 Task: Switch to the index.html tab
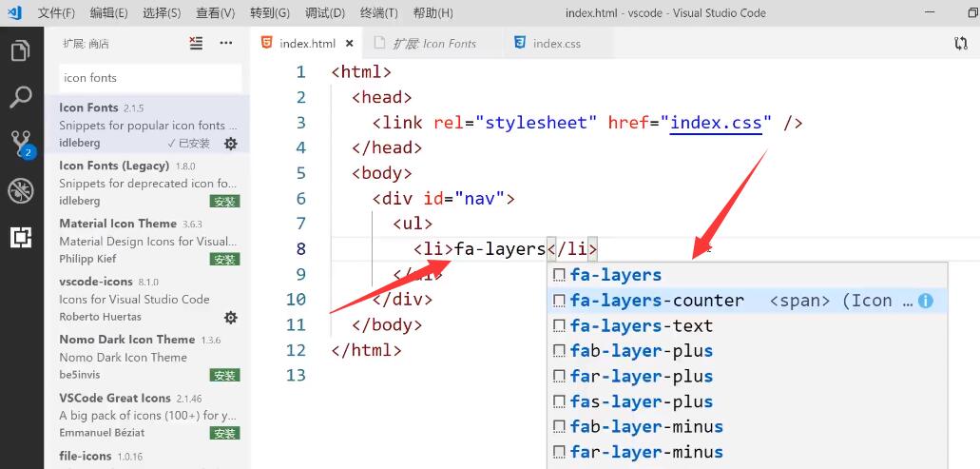coord(307,43)
